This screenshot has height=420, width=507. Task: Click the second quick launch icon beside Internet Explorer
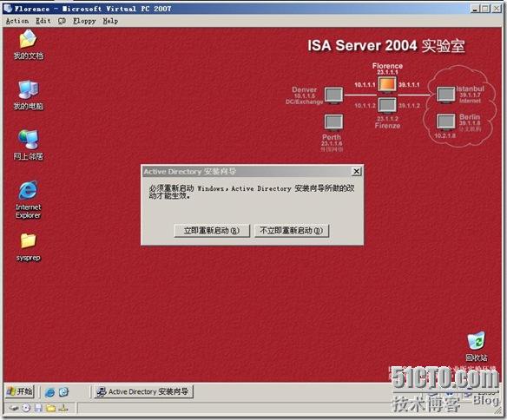(63, 392)
